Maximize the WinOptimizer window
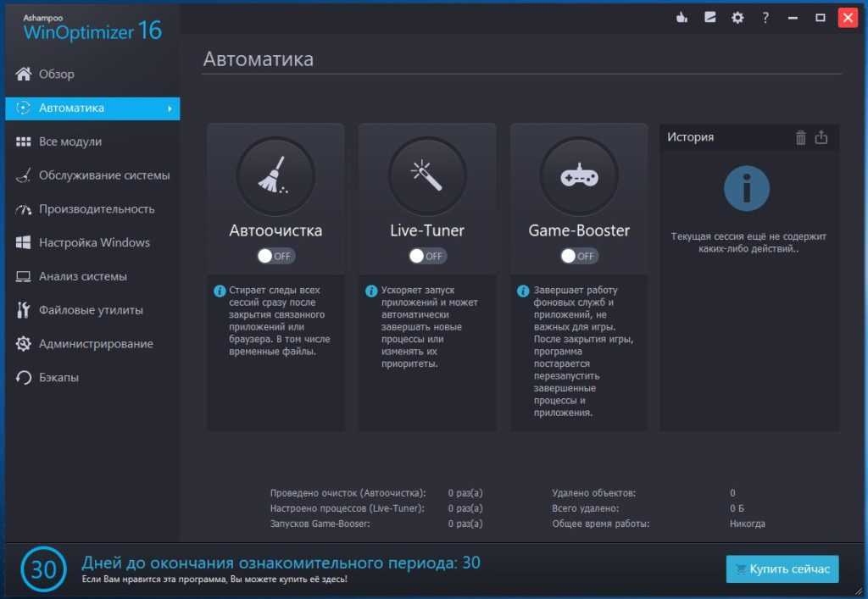The image size is (868, 599). [821, 18]
